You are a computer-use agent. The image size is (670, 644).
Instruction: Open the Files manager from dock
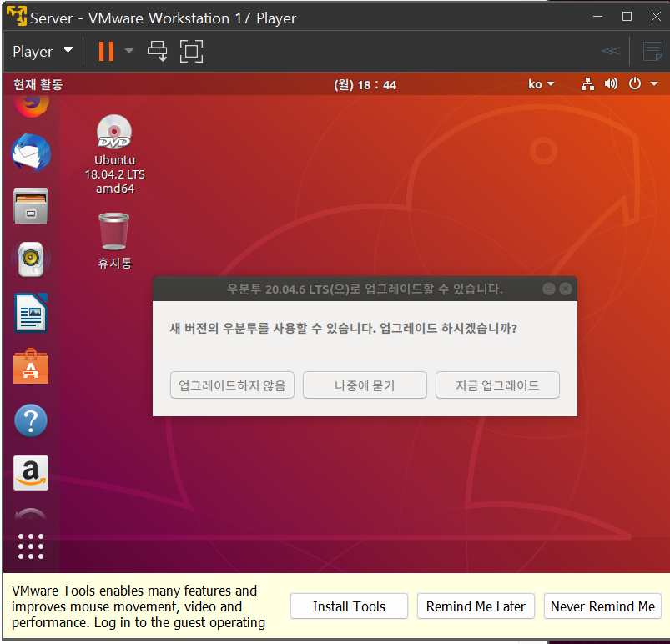pos(31,205)
